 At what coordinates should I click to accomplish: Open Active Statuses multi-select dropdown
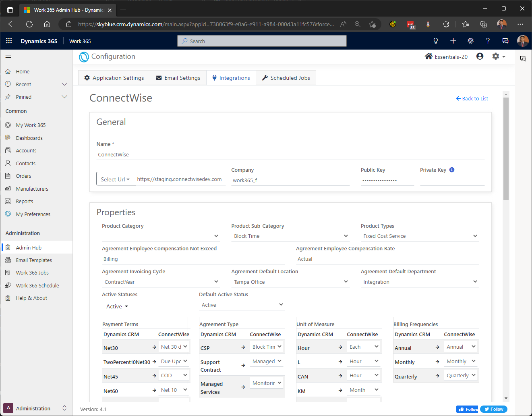117,307
